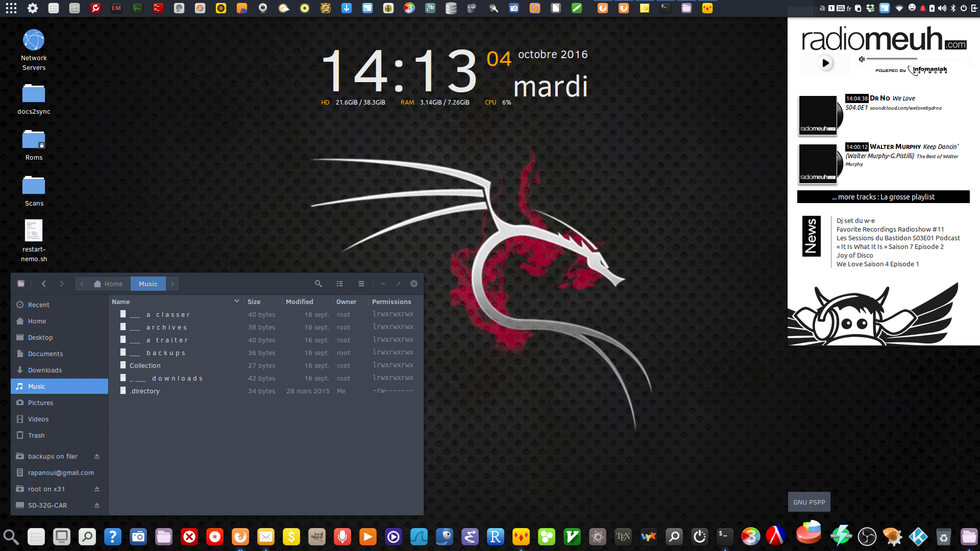Sort by Modified column header
This screenshot has width=980, height=551.
coord(307,302)
